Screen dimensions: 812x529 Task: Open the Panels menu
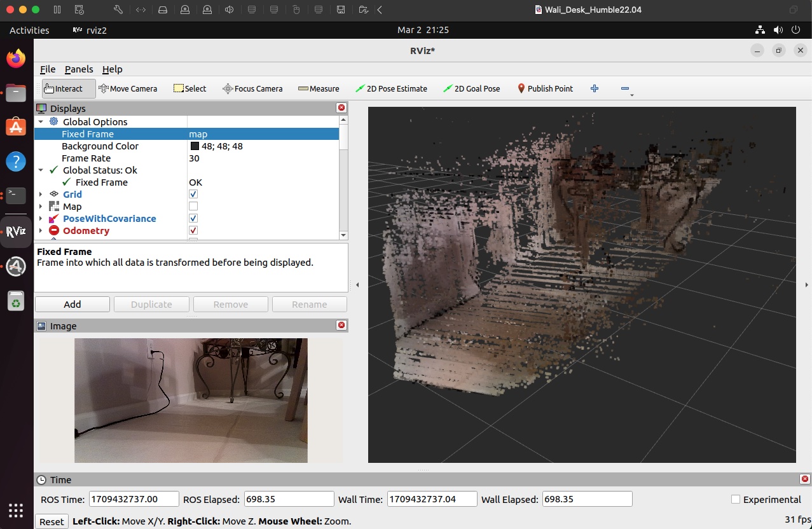(x=79, y=69)
